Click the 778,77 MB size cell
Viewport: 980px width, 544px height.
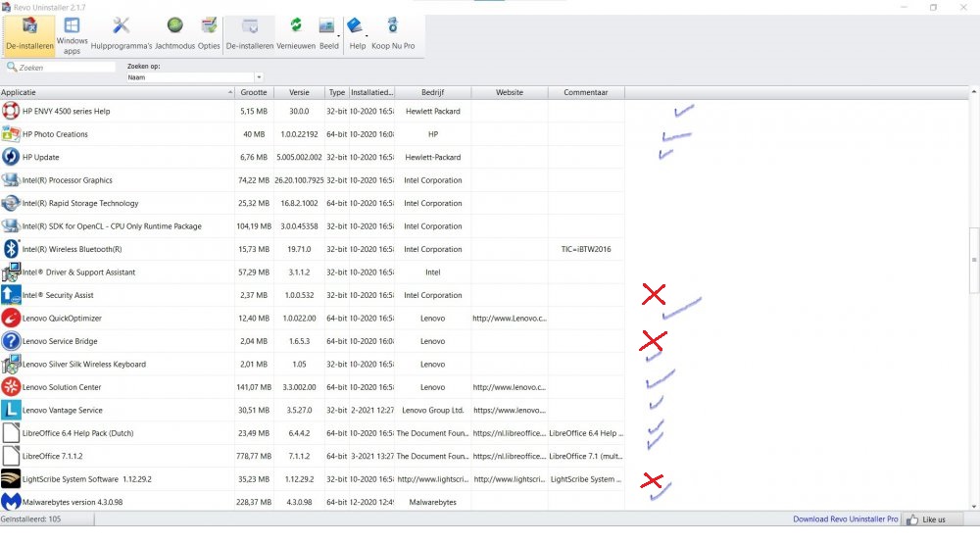254,456
